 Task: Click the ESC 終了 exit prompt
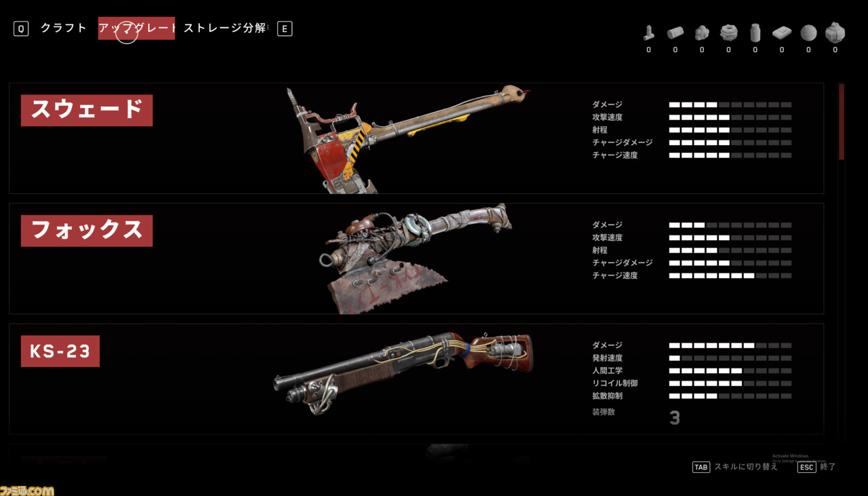[x=816, y=467]
